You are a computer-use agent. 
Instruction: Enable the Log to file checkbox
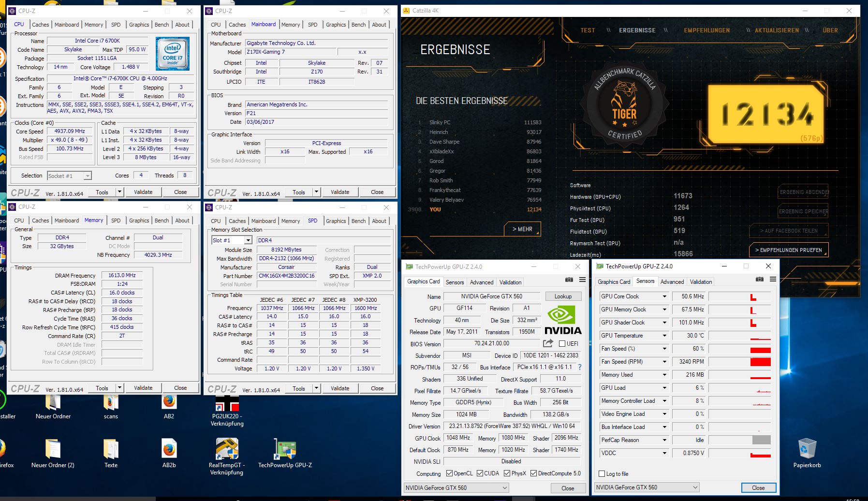tap(602, 474)
